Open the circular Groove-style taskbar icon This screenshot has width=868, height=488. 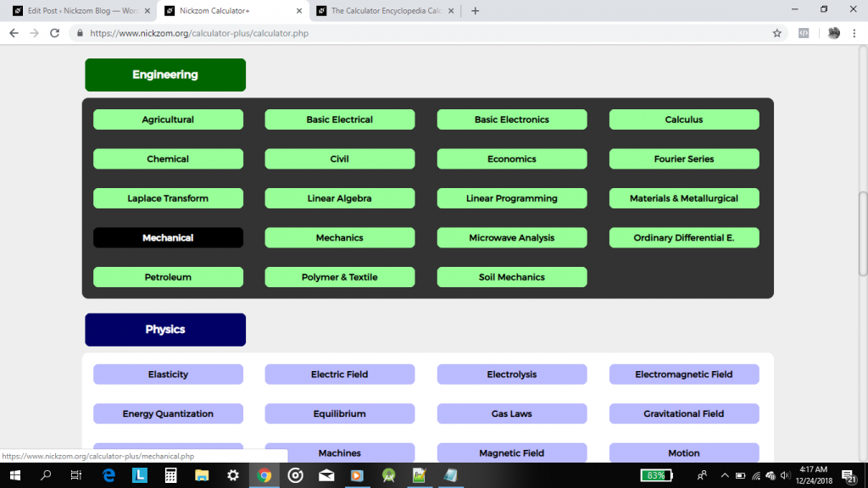(295, 475)
